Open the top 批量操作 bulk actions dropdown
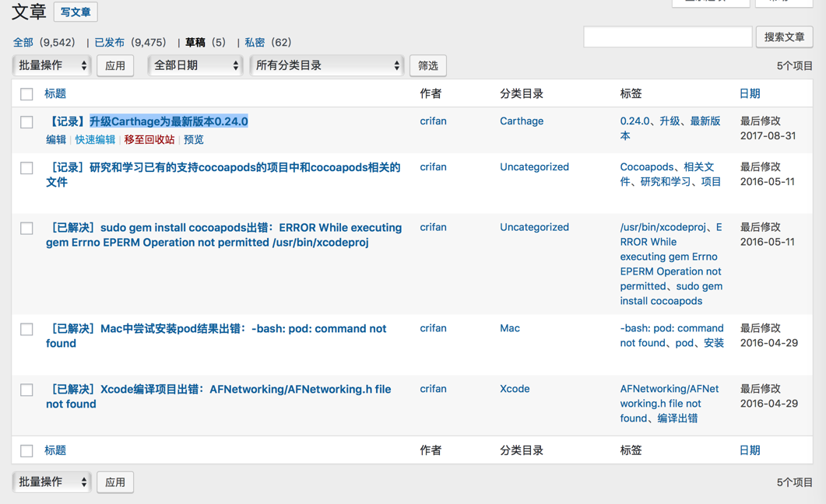 [52, 66]
